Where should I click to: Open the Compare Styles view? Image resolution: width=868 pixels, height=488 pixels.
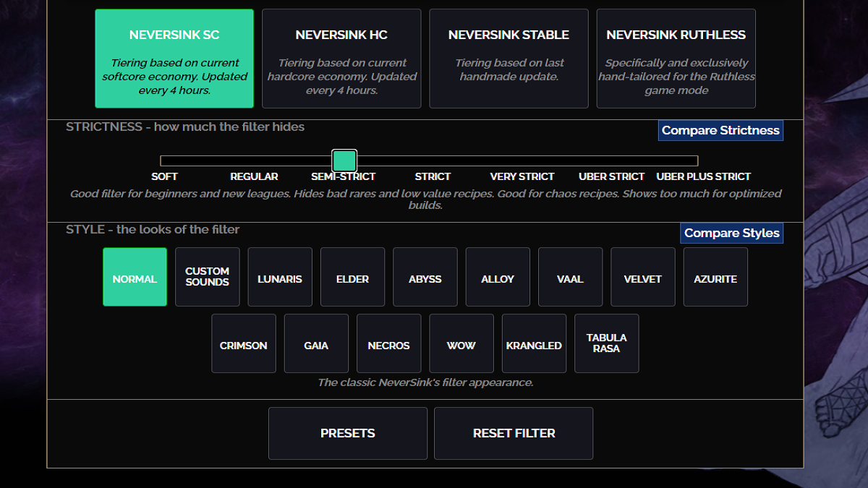coord(731,233)
